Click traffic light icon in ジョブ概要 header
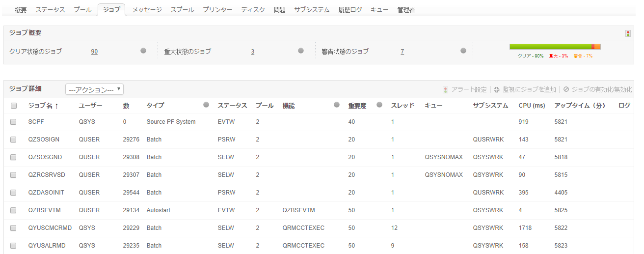Screen dimensions: 644x254 (628, 33)
